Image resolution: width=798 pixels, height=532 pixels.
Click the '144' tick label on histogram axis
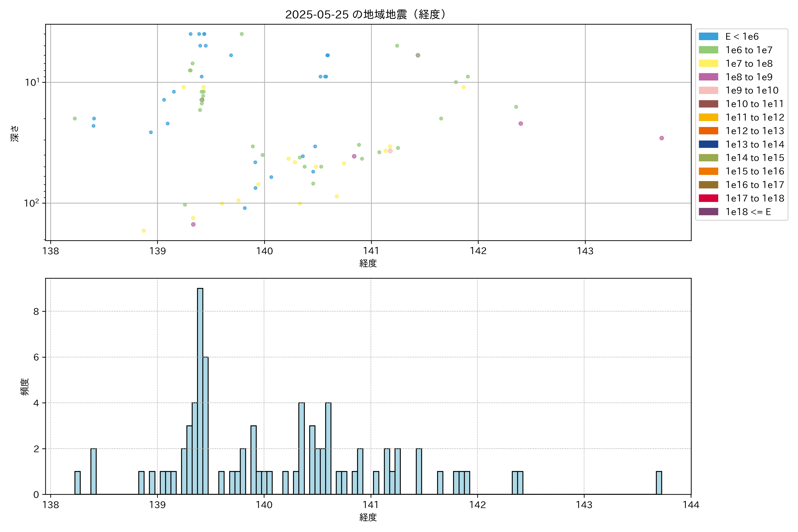click(691, 505)
